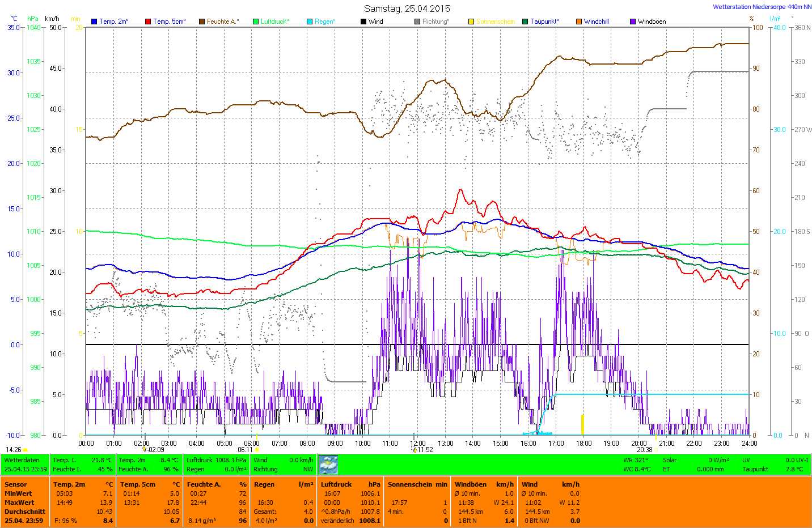
Task: Click the cyan Regen legend square
Action: pyautogui.click(x=310, y=22)
